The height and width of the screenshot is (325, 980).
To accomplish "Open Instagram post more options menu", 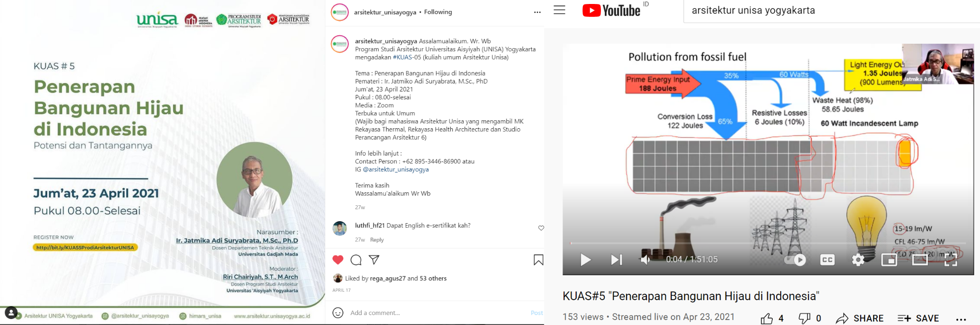I will pos(537,12).
